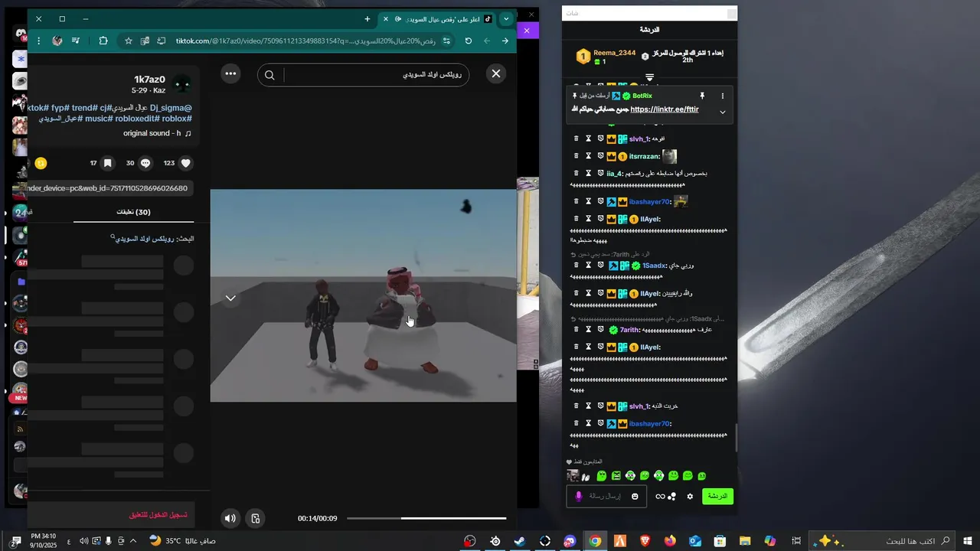980x551 pixels.
Task: Unpin message using pin icon beside BotRix
Action: tap(701, 96)
